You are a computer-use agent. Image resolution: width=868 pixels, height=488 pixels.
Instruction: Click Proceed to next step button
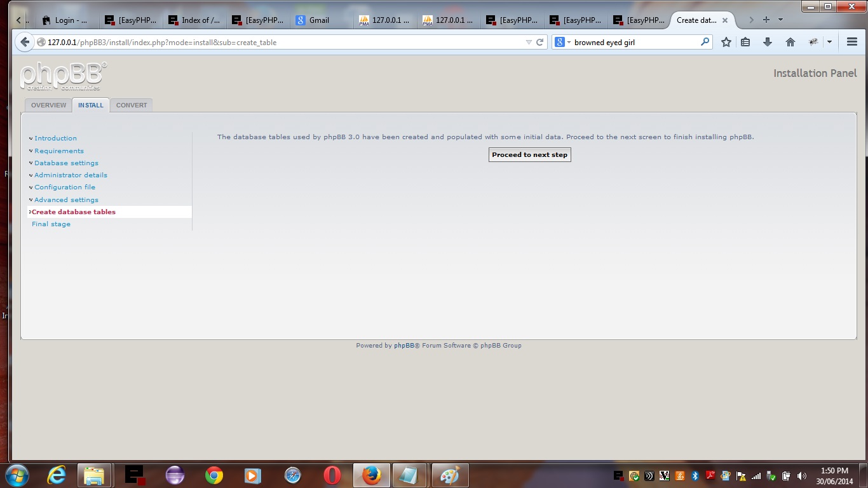[530, 154]
